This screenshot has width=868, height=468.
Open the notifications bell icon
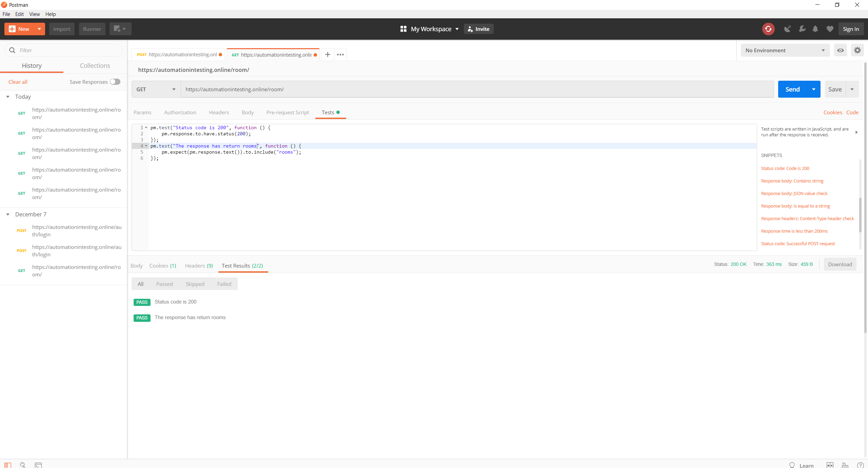pos(815,29)
